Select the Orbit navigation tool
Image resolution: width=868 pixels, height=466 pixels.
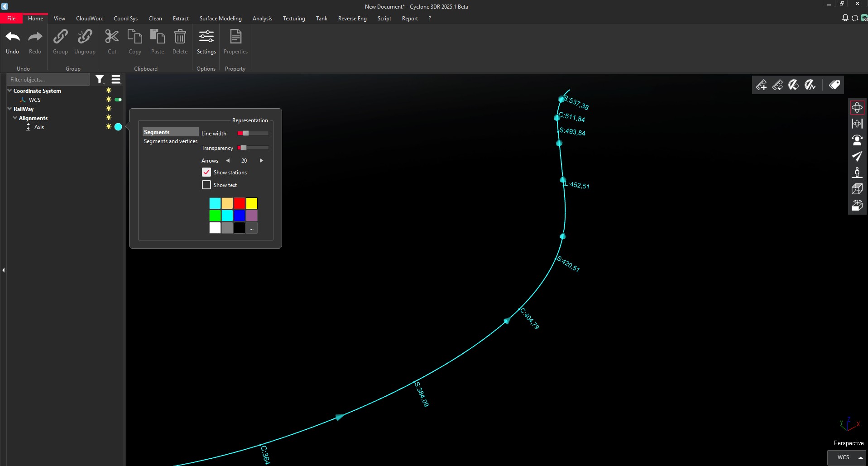pos(858,107)
